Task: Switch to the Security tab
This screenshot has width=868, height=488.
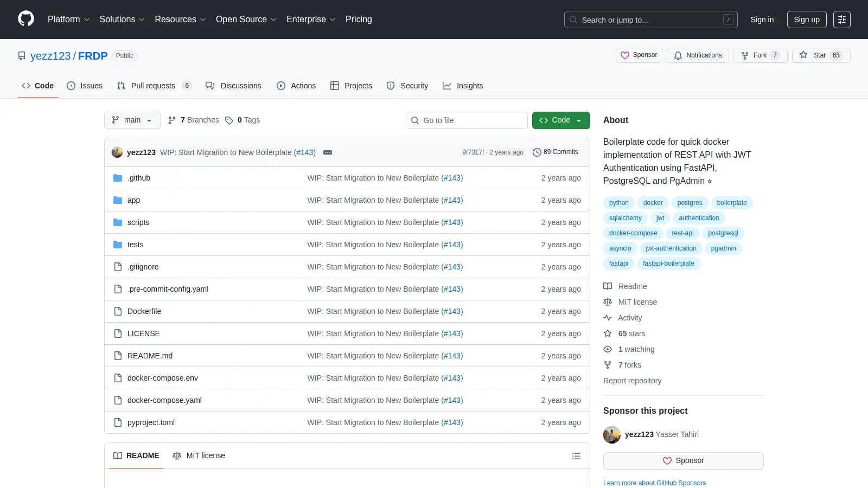Action: coord(407,86)
